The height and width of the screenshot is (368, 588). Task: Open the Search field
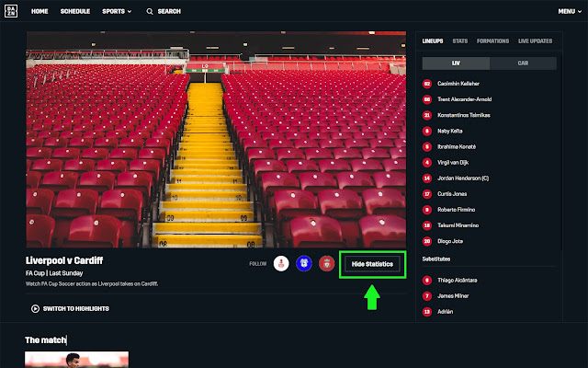pos(164,12)
